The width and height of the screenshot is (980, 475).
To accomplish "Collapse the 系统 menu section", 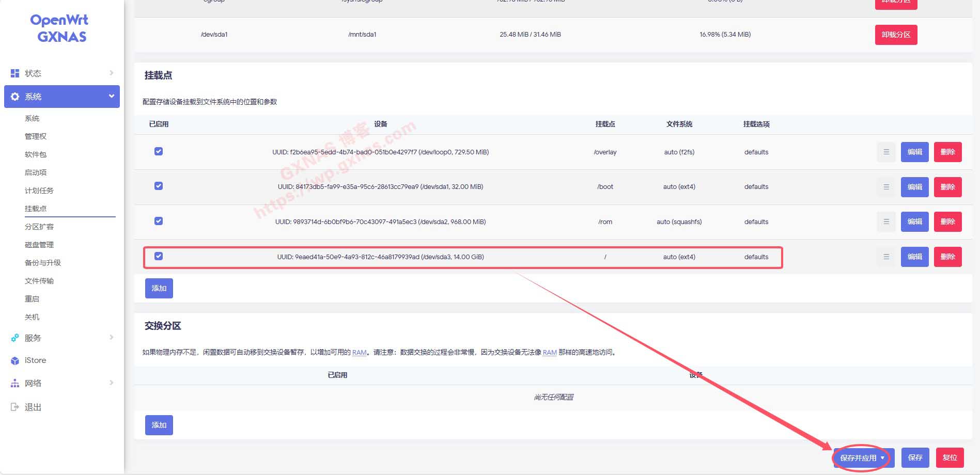I will point(111,97).
